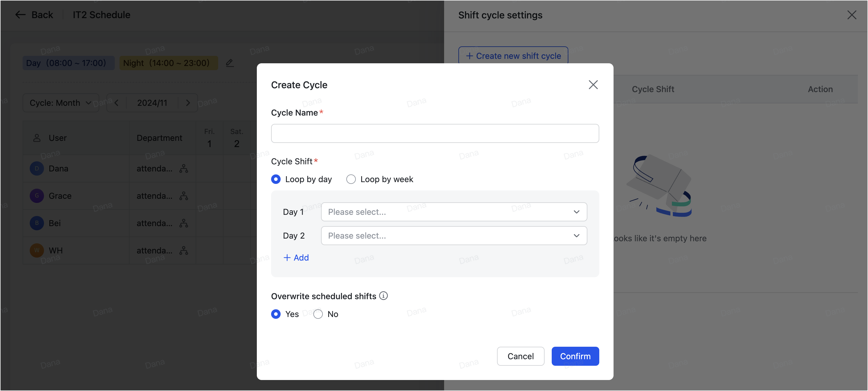868x391 pixels.
Task: Close the Create Cycle dialog
Action: coord(593,85)
